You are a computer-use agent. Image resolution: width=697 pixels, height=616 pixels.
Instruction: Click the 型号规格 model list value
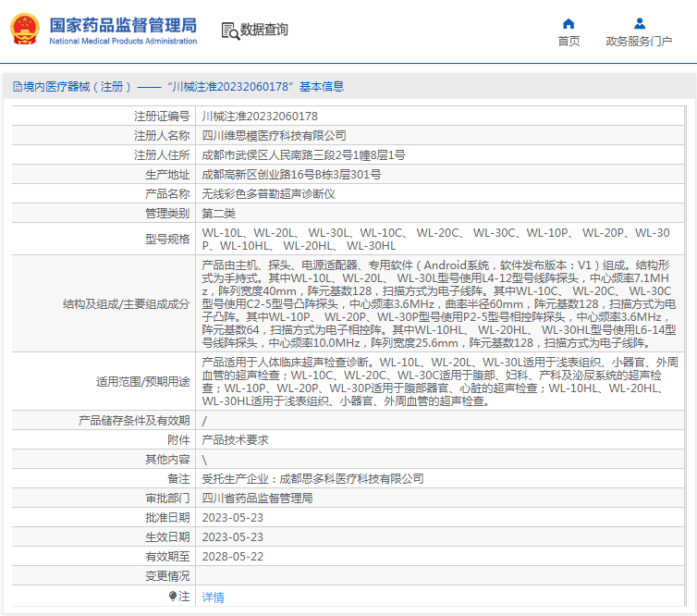(x=435, y=240)
